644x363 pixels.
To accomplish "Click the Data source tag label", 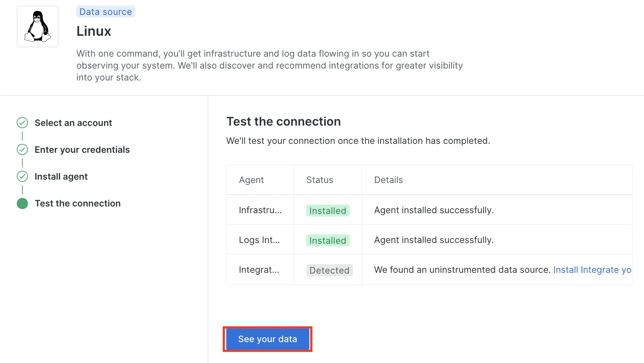I will [105, 12].
